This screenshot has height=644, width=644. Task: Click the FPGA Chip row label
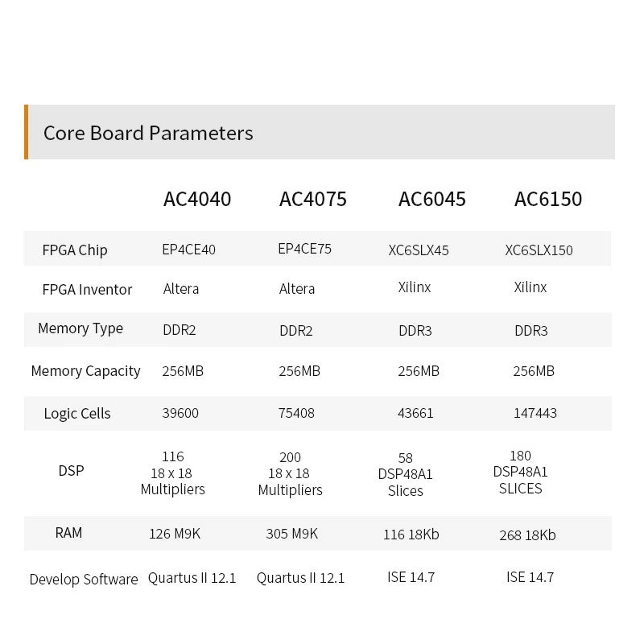point(75,250)
